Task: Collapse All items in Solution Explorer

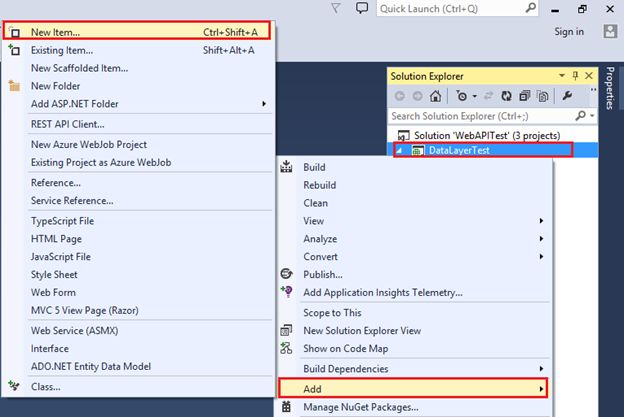Action: (525, 96)
